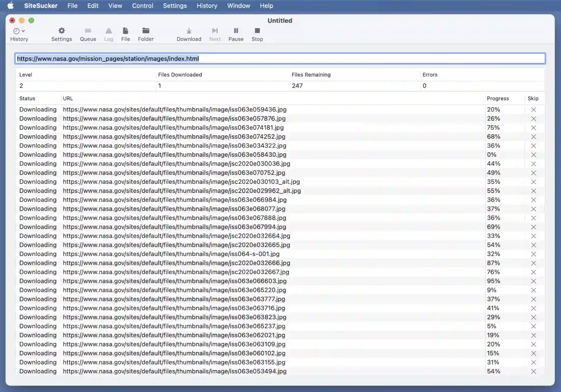This screenshot has height=392, width=561.
Task: Open the View menu
Action: (115, 6)
